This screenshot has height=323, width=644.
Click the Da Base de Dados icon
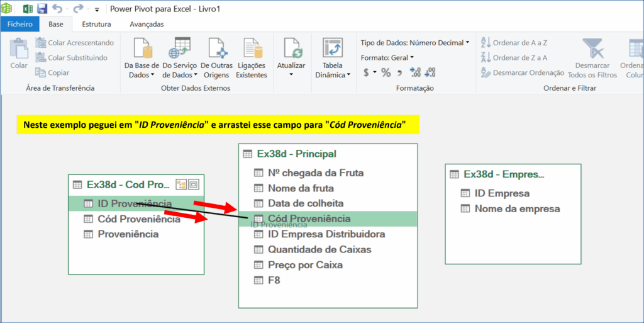point(142,49)
